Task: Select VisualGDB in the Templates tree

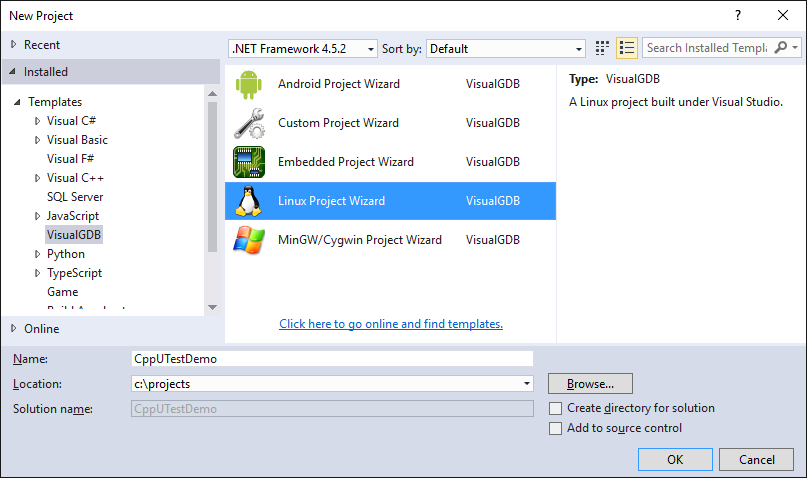Action: [x=74, y=235]
